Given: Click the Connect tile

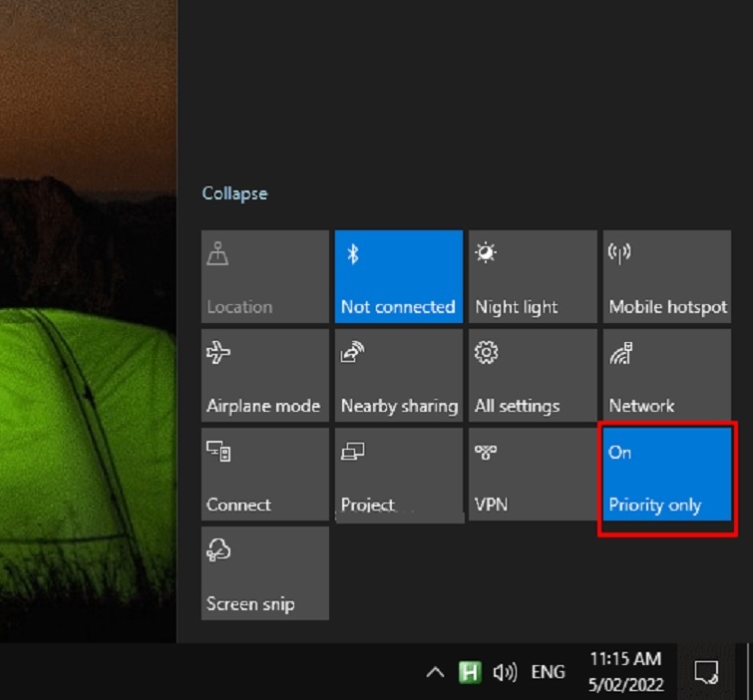Looking at the screenshot, I should (264, 474).
